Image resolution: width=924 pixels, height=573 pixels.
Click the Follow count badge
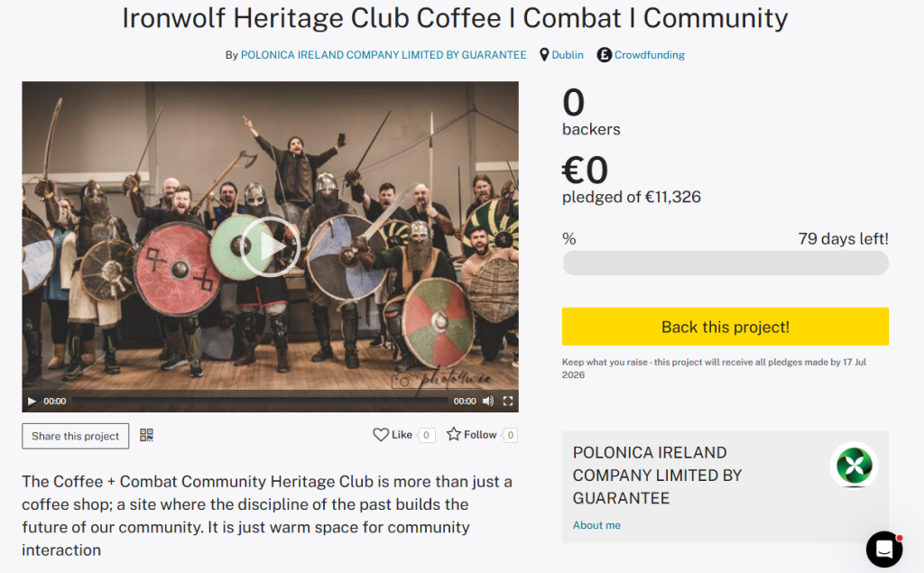(x=510, y=435)
